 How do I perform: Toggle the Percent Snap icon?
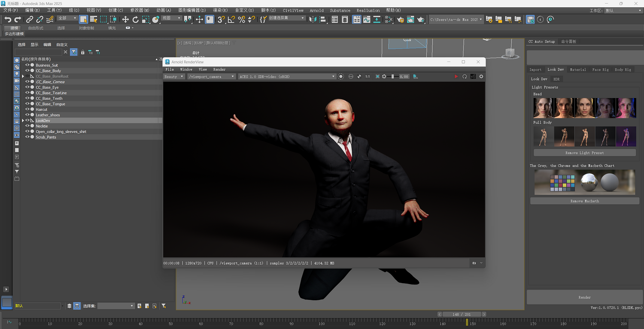242,19
